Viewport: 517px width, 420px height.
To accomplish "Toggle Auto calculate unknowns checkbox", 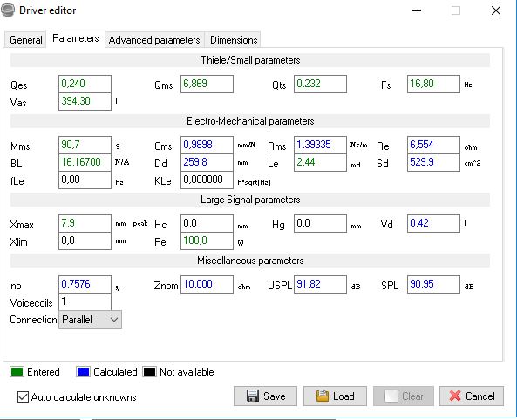I will 23,397.
